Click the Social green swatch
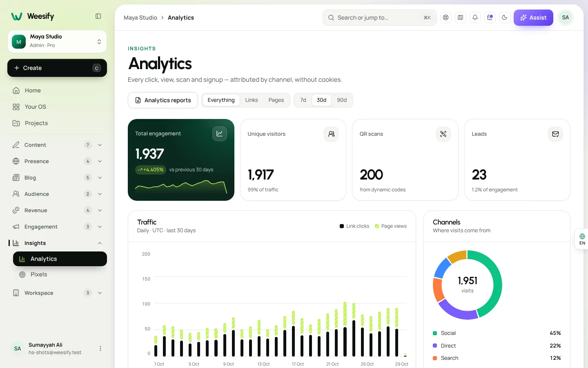 tap(435, 333)
